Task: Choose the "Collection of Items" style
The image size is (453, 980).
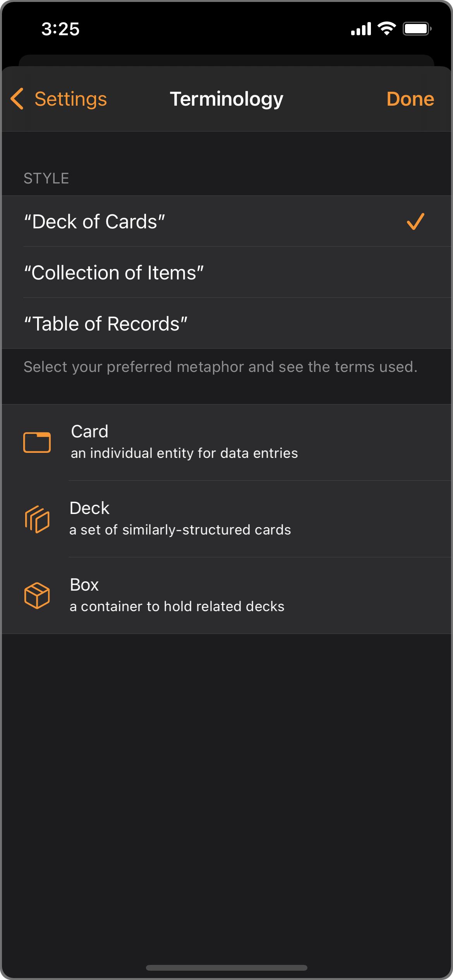Action: (114, 272)
